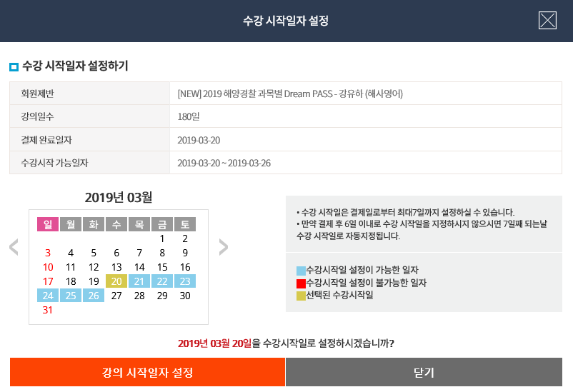The image size is (573, 392).
Task: Click the yellow selected-date legend swatch
Action: [300, 296]
